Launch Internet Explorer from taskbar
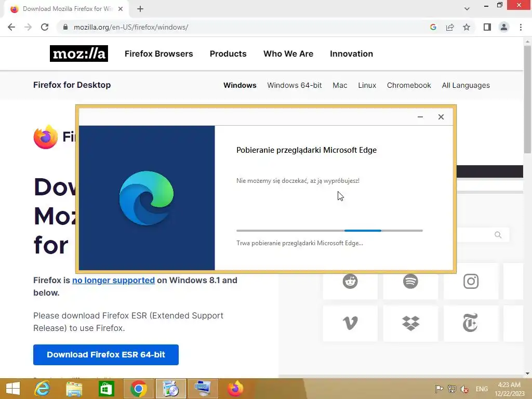The height and width of the screenshot is (399, 532). click(42, 389)
